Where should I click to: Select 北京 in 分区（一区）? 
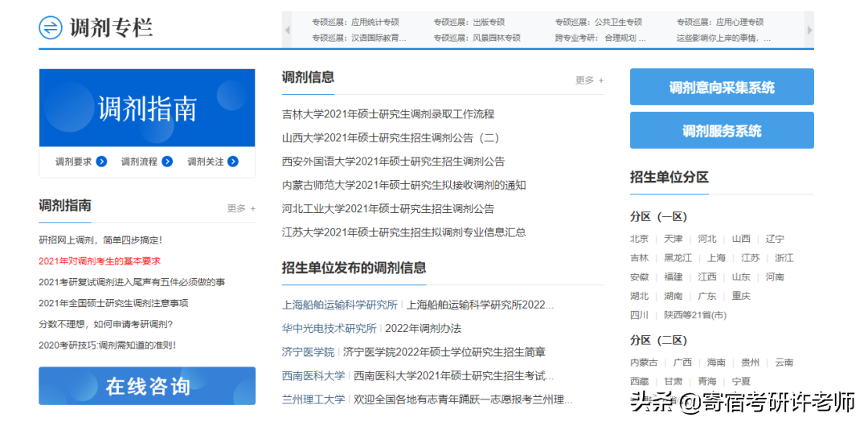click(x=639, y=239)
